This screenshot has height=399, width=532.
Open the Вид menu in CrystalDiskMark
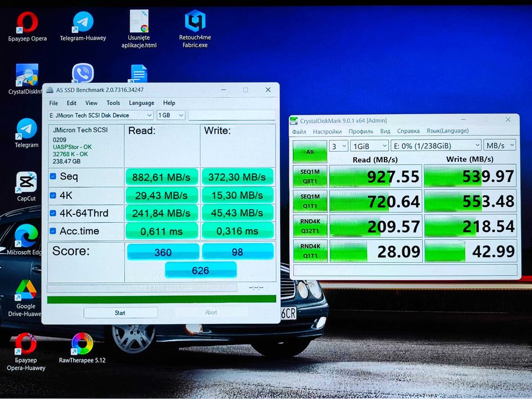[385, 131]
